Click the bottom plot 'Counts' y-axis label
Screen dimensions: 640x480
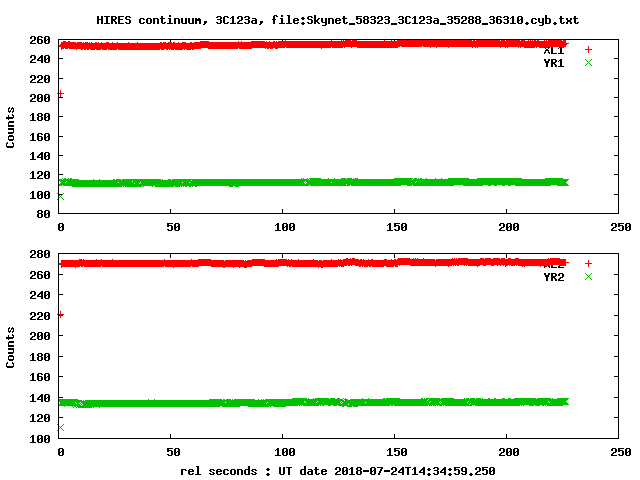pos(10,347)
